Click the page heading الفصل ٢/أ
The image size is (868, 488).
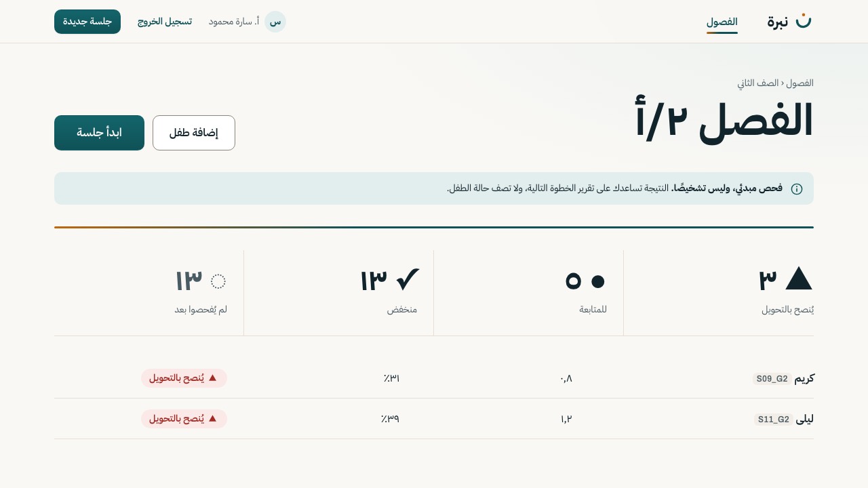(x=724, y=121)
